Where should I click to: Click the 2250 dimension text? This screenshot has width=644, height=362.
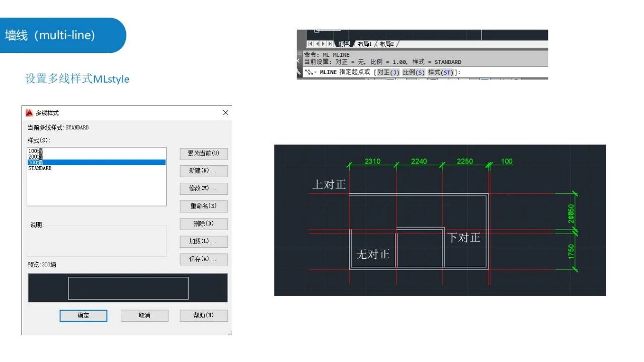465,161
